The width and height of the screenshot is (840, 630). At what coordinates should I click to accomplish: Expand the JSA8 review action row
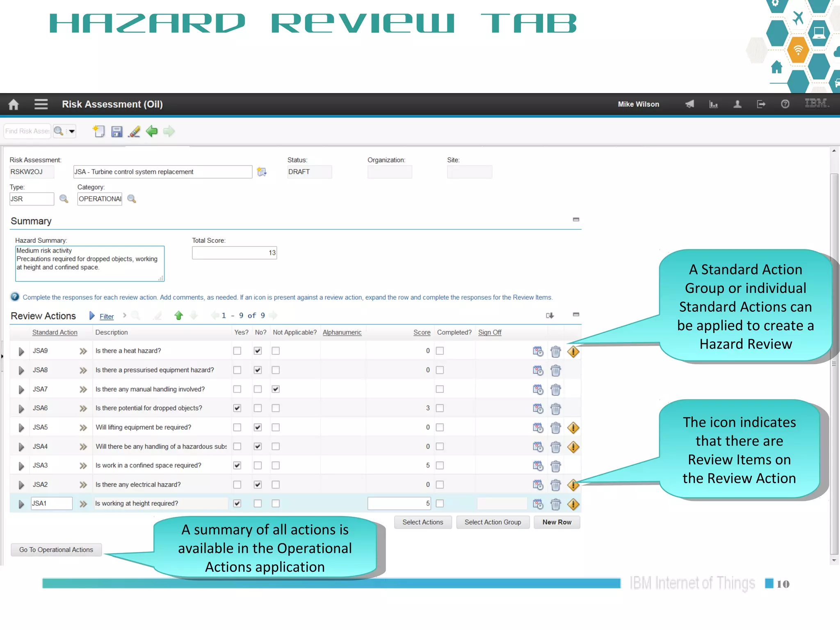click(x=21, y=370)
